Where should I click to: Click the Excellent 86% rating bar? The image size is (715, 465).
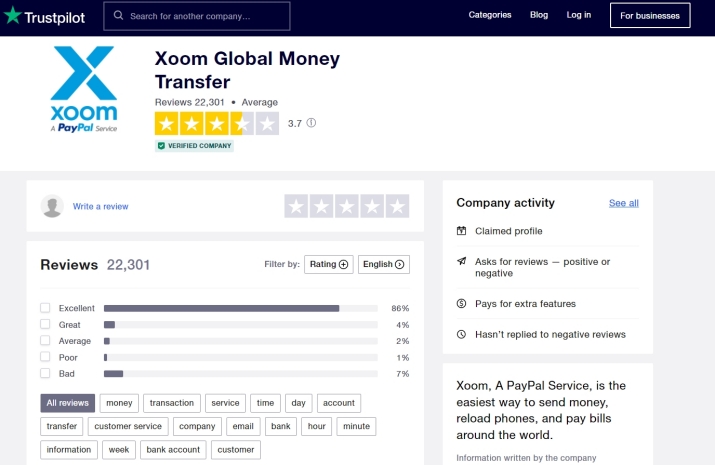[x=240, y=308]
